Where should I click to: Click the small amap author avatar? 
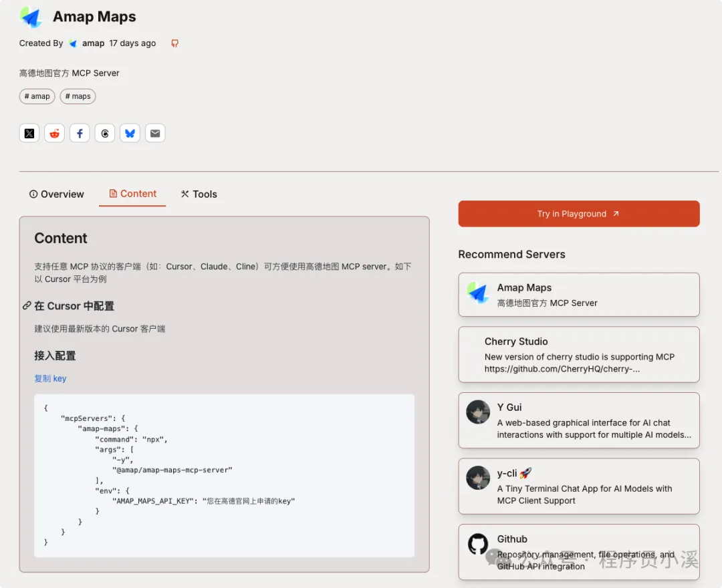click(x=73, y=43)
